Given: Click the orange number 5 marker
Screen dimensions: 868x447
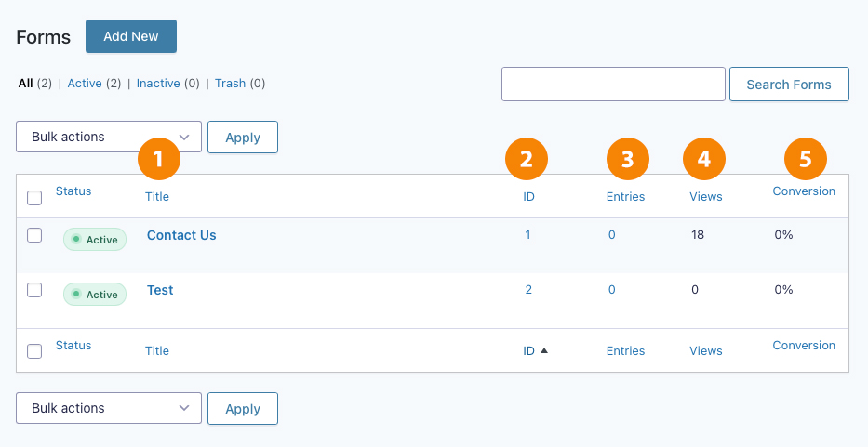Looking at the screenshot, I should pyautogui.click(x=806, y=159).
